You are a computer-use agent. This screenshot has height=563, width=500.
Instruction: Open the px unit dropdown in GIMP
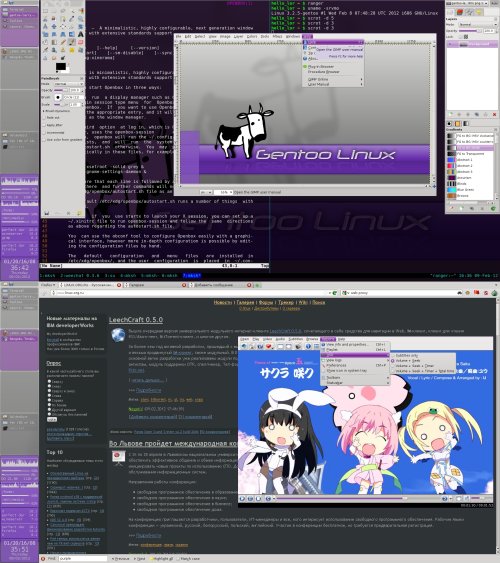(x=206, y=192)
